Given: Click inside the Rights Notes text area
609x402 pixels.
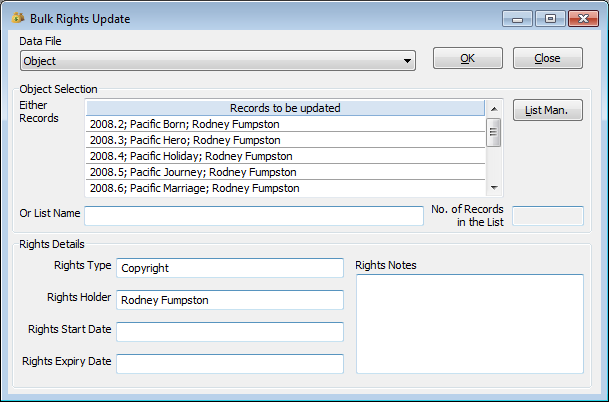Looking at the screenshot, I should (470, 324).
